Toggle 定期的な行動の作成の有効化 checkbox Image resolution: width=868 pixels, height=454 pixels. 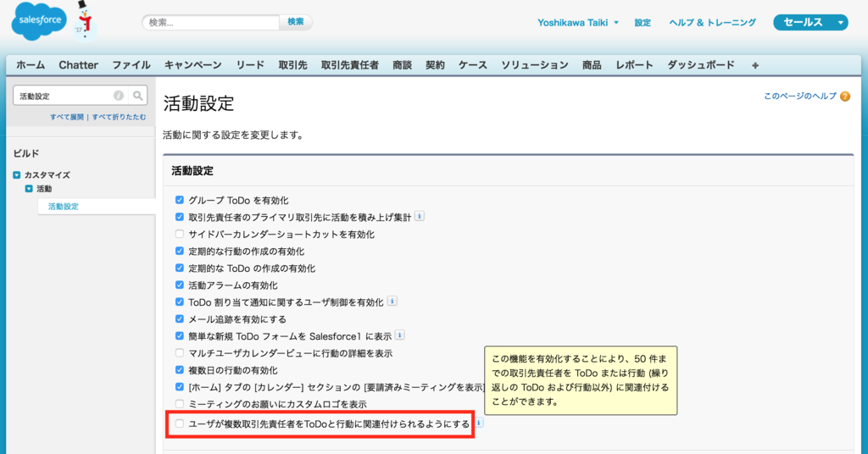click(180, 251)
